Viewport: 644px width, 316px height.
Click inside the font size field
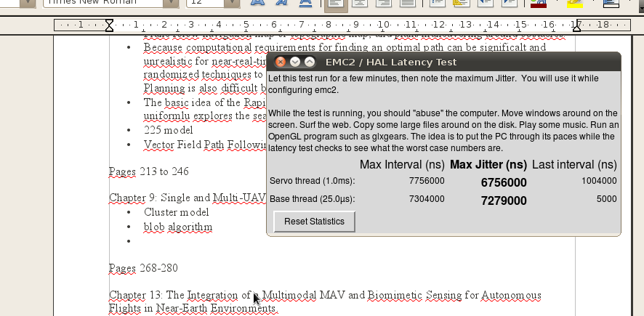point(206,2)
